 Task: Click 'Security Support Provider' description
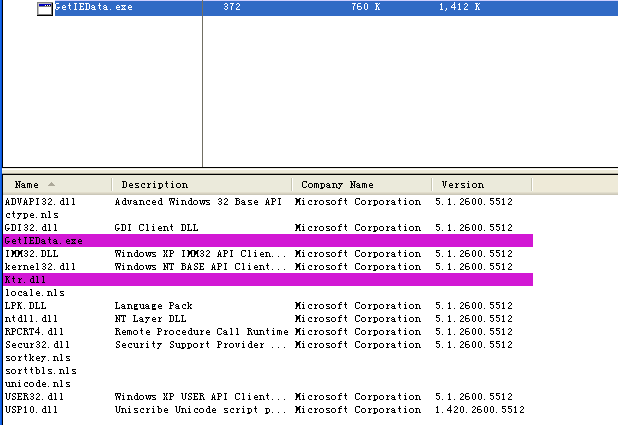201,345
